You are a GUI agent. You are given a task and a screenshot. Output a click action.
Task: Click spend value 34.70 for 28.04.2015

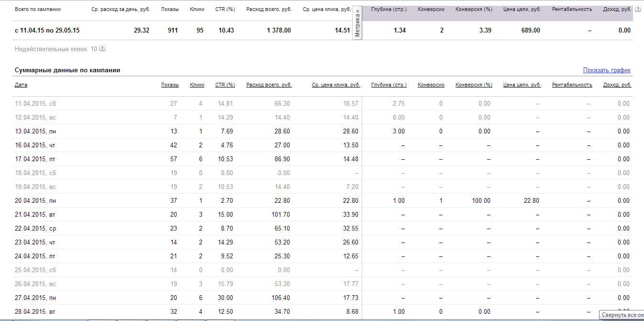282,312
